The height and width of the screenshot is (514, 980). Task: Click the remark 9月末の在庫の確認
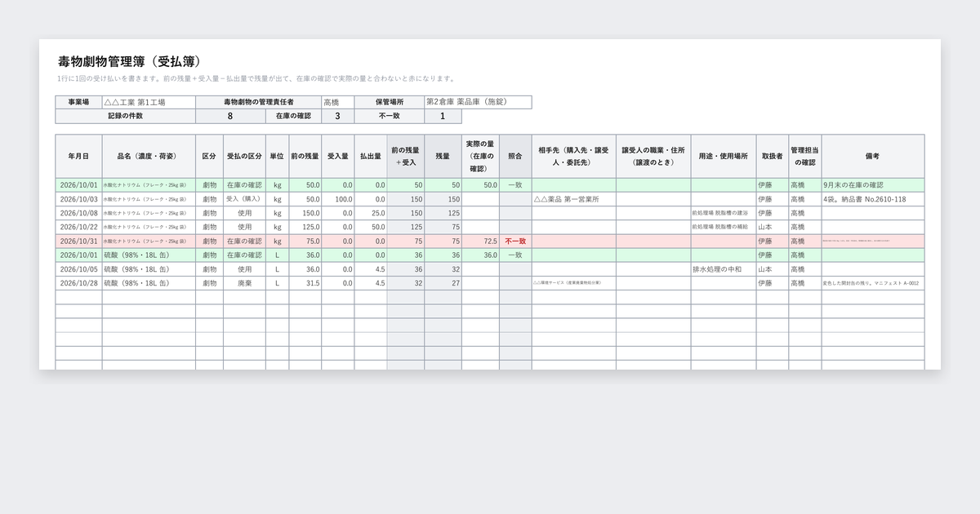(873, 185)
